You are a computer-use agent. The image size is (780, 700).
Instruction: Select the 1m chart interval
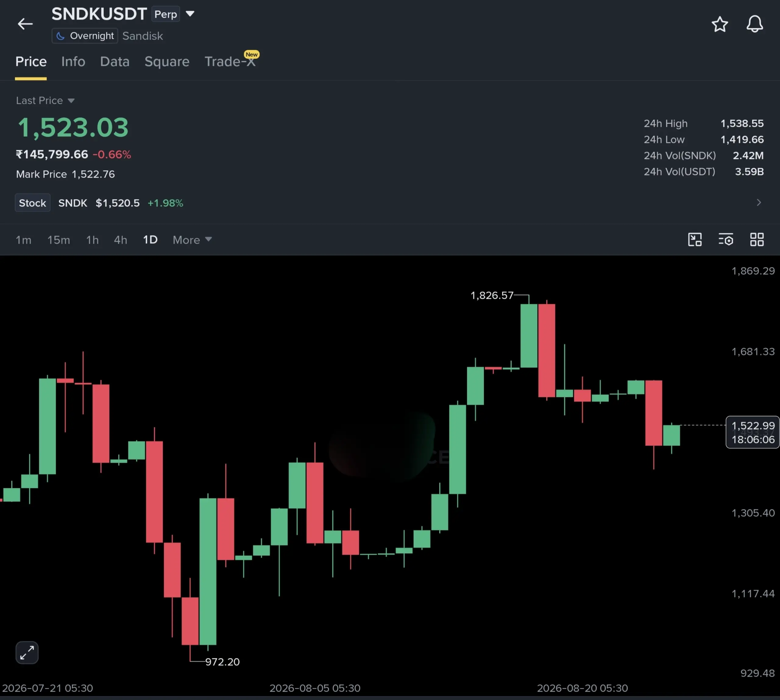click(23, 240)
